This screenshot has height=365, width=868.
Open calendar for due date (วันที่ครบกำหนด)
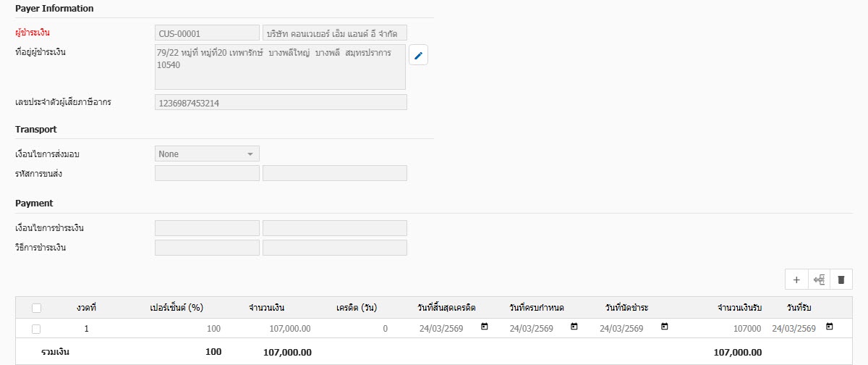tap(574, 327)
